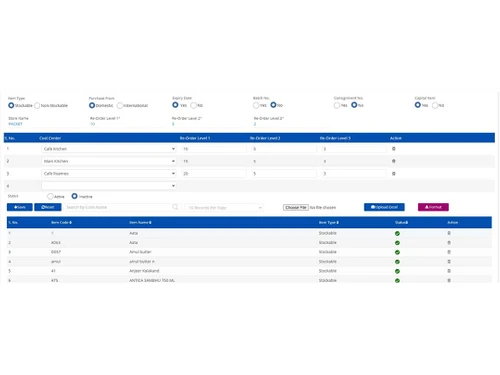Click item code 'A063' cell
This screenshot has width=500, height=375.
pos(56,243)
